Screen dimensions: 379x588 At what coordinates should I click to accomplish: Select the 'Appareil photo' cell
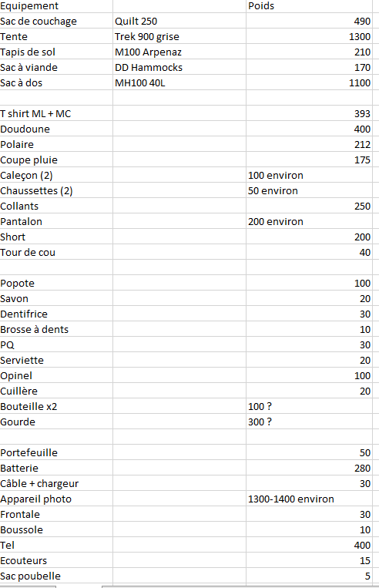(56, 499)
